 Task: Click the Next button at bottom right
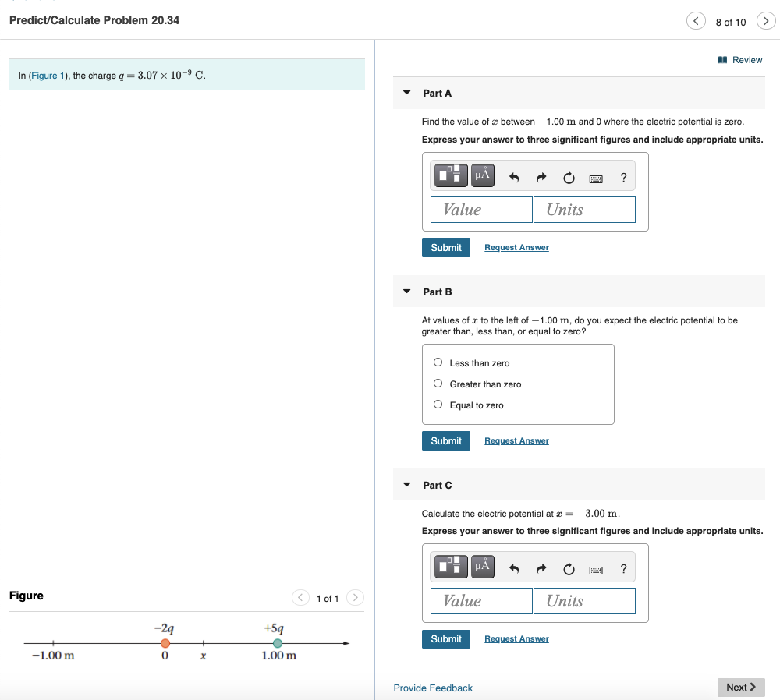pyautogui.click(x=741, y=687)
